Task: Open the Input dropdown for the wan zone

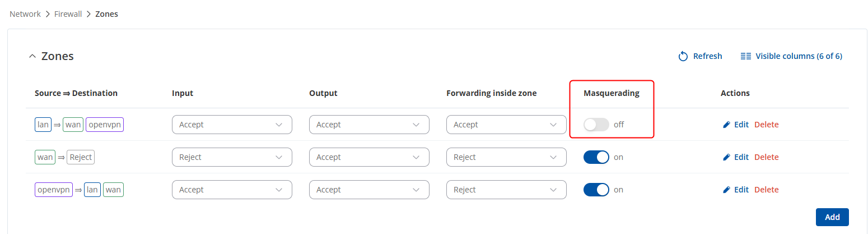Action: pos(232,157)
